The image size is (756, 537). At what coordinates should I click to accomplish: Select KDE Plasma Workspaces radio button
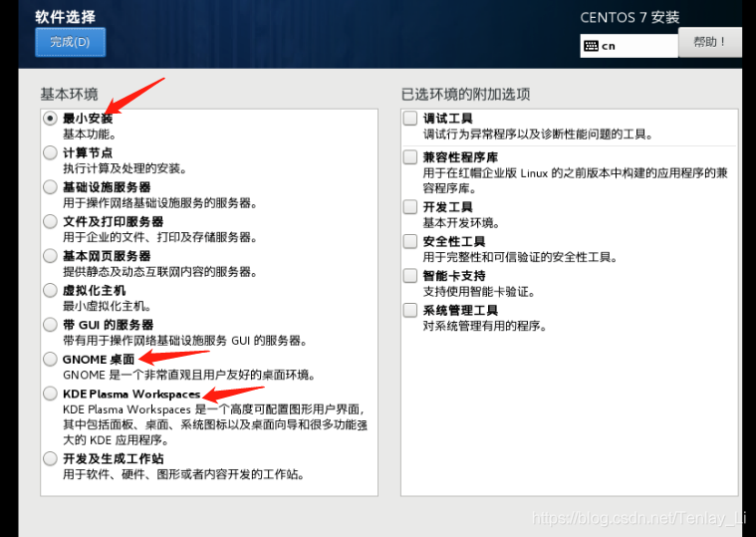coord(50,394)
